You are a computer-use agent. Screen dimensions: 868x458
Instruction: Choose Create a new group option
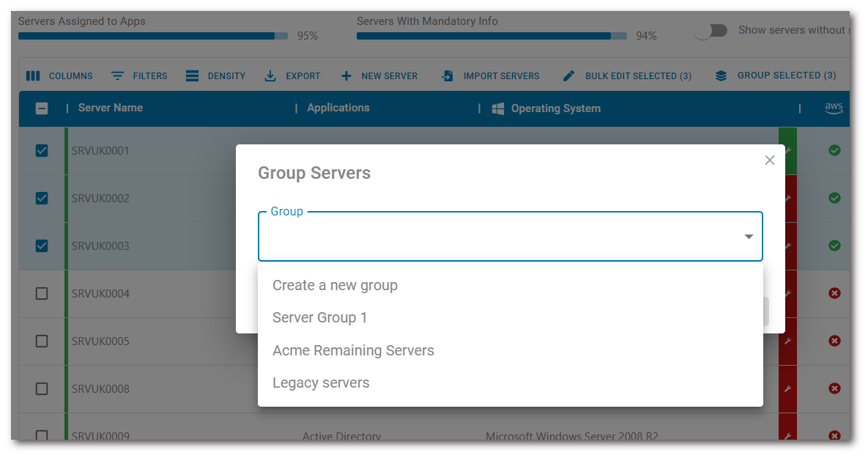[x=335, y=285]
